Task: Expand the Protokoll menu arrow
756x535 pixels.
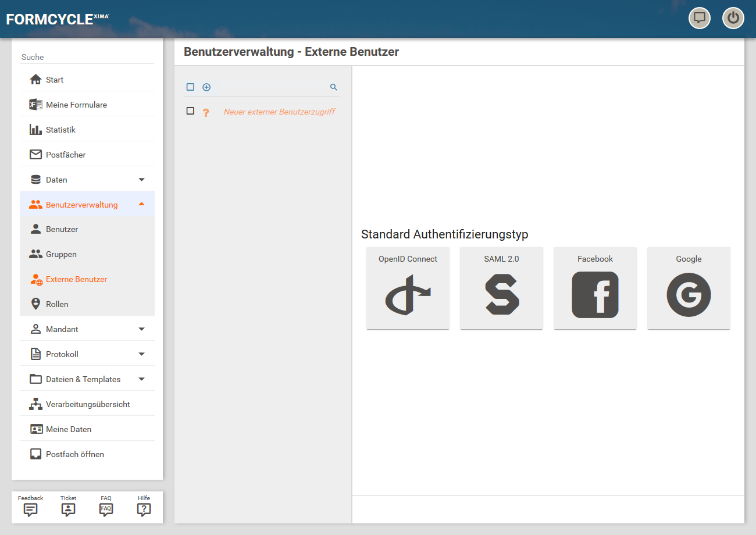Action: (x=142, y=354)
